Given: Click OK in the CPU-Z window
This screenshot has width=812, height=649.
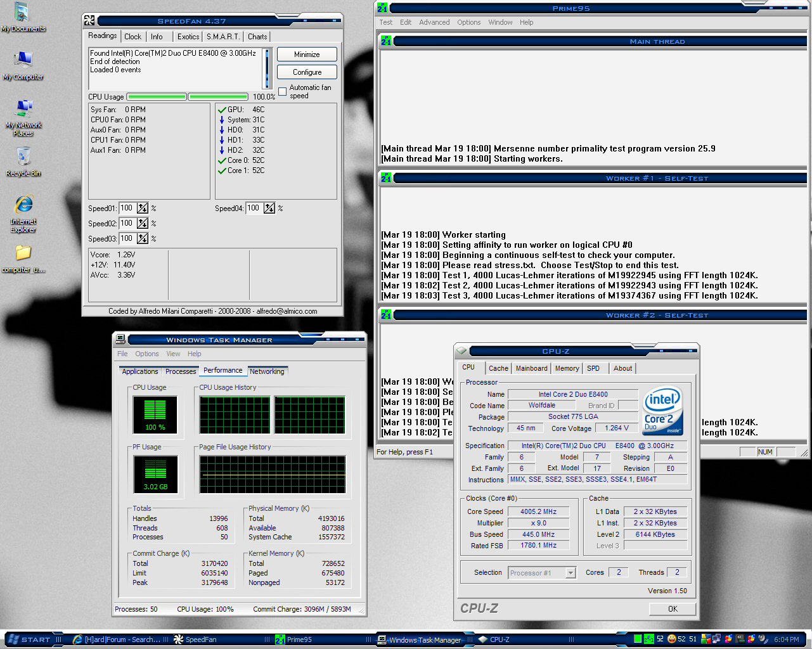Looking at the screenshot, I should (x=673, y=609).
